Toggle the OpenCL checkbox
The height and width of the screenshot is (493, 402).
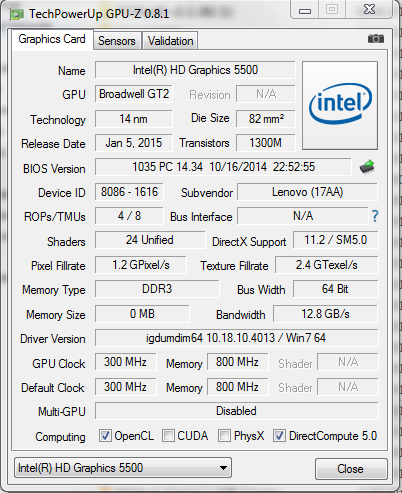(x=105, y=436)
